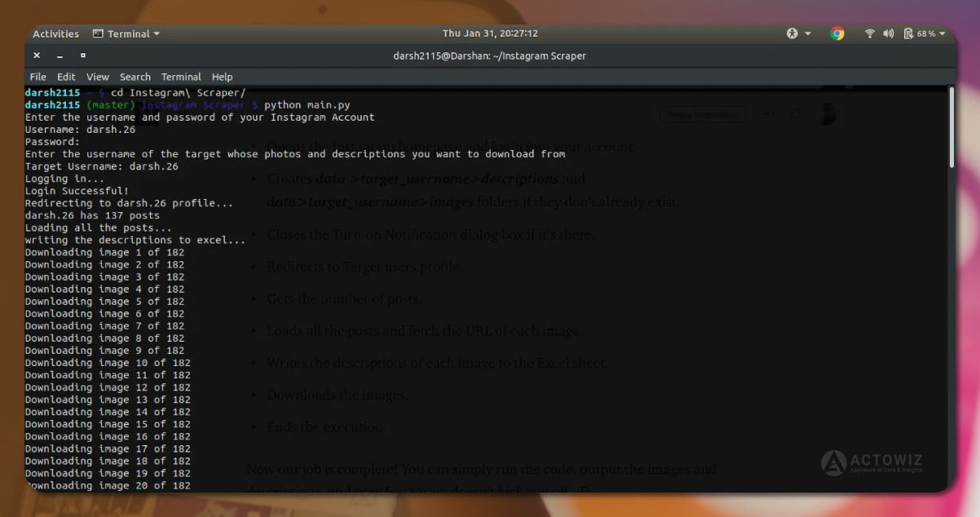Maximize the terminal window
This screenshot has height=517, width=980.
coord(82,55)
